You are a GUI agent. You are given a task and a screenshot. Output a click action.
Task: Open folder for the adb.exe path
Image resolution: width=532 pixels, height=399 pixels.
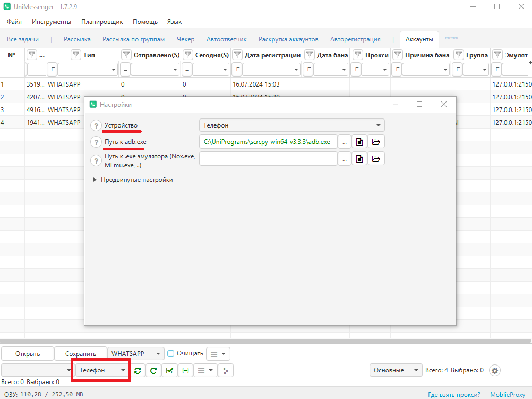(x=376, y=142)
